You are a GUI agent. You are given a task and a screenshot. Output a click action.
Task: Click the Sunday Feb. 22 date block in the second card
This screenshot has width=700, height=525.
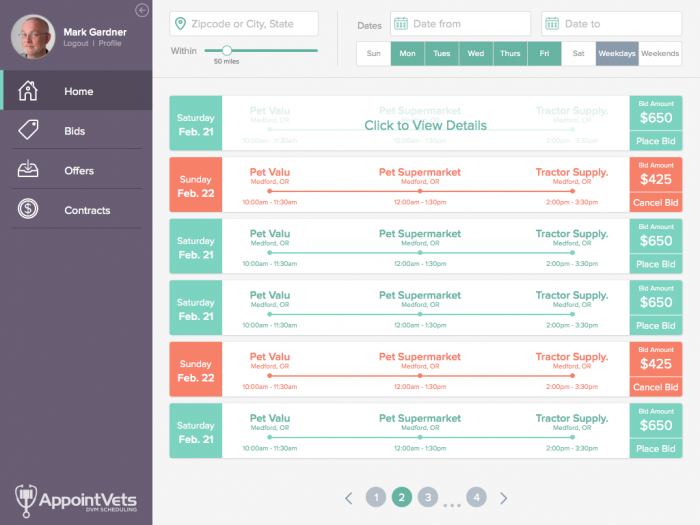coord(196,184)
